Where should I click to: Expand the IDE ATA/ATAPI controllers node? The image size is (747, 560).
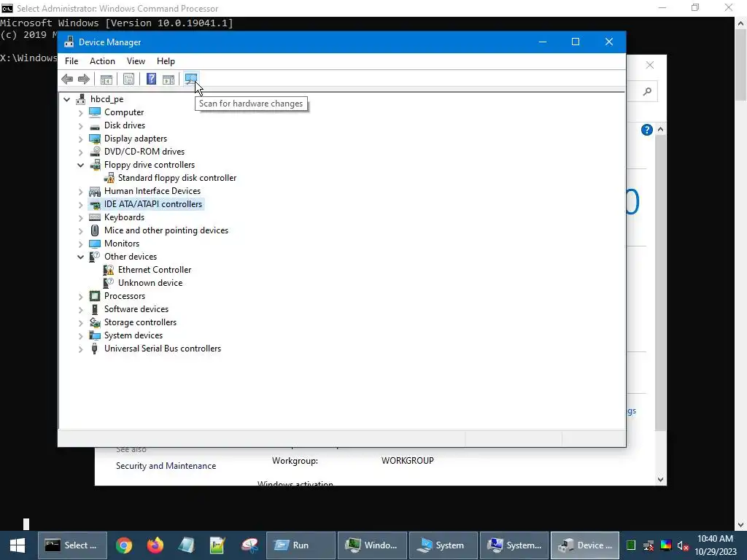[80, 205]
